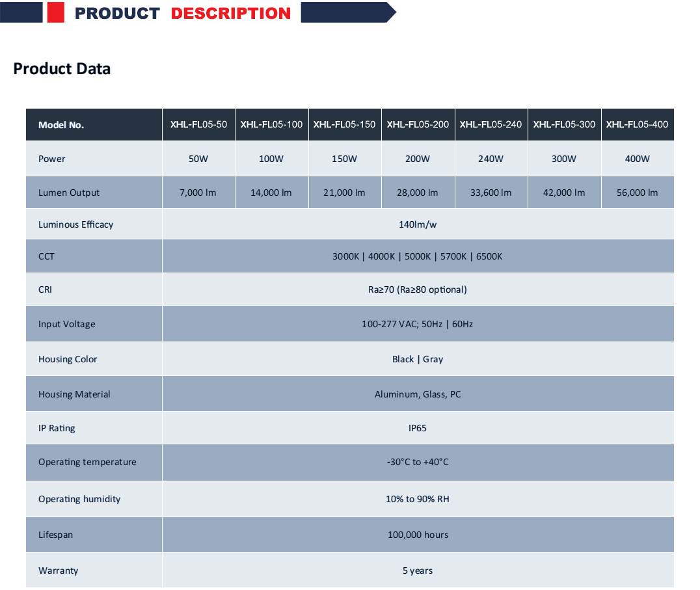The image size is (700, 590).
Task: Select the Model No. header cell
Action: 61,125
